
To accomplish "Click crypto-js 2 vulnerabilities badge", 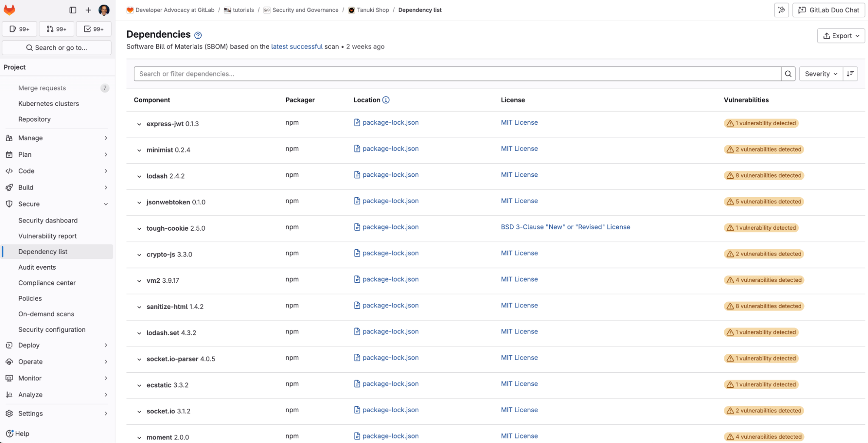I will click(764, 254).
